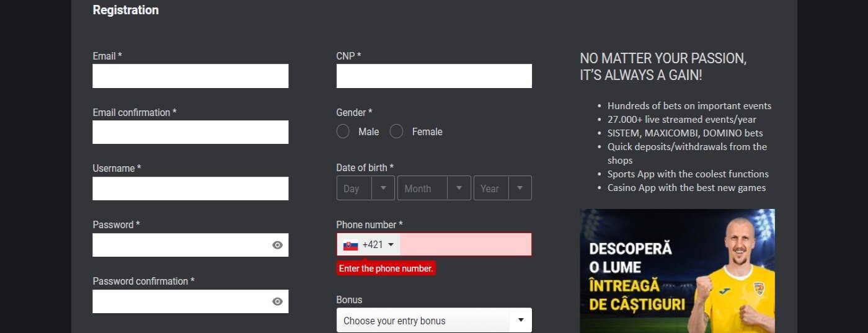Click the arrow on the Bonus dropdown

pyautogui.click(x=520, y=321)
